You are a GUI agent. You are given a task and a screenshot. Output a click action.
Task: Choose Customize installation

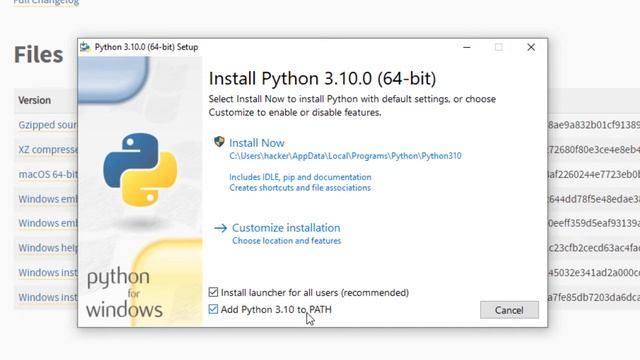click(x=286, y=228)
